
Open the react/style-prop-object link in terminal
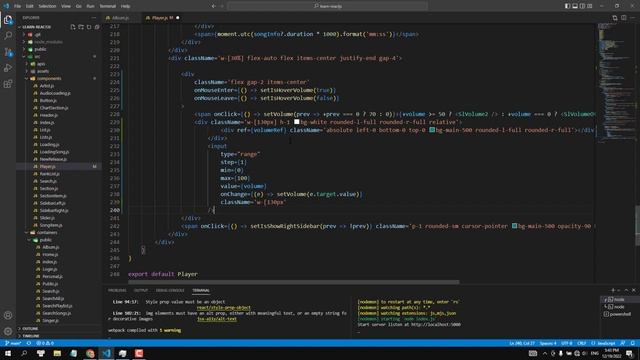[x=224, y=308]
